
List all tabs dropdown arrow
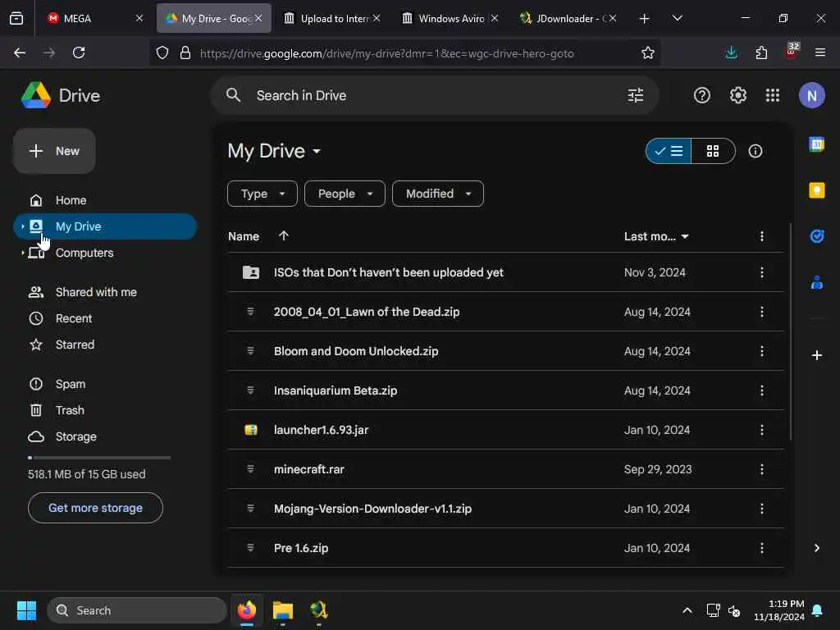click(677, 18)
